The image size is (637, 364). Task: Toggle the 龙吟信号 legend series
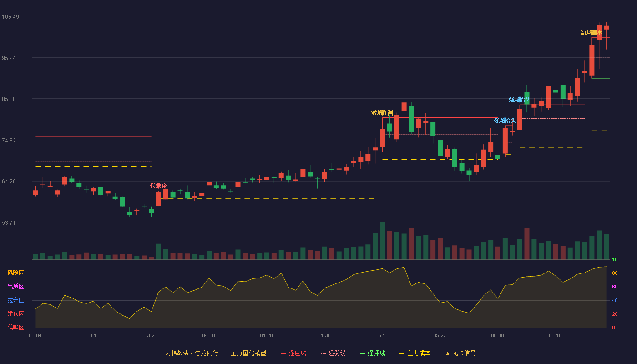tap(460, 353)
